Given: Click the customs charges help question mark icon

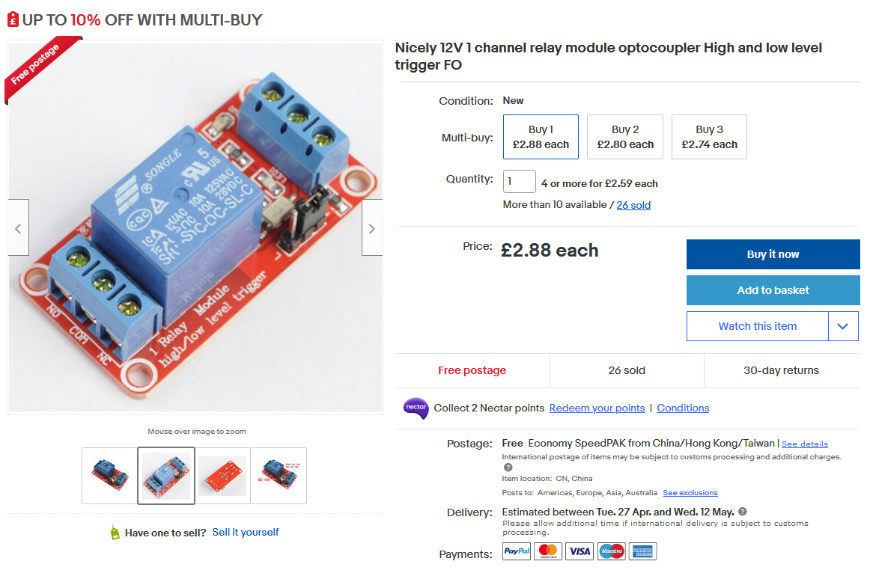Looking at the screenshot, I should (508, 468).
